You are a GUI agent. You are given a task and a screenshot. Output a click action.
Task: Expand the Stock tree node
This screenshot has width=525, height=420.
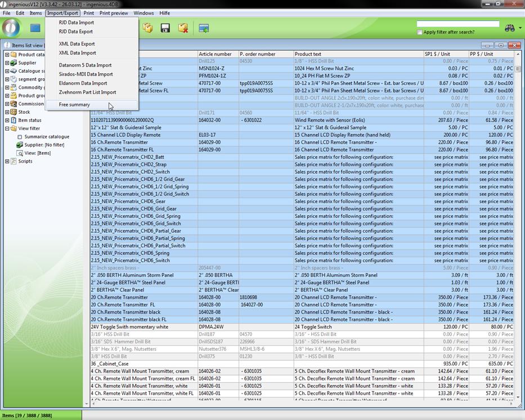(x=7, y=112)
